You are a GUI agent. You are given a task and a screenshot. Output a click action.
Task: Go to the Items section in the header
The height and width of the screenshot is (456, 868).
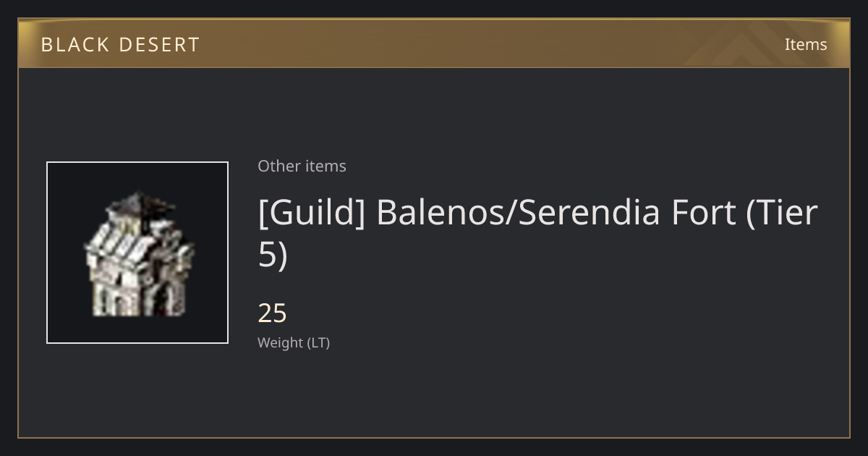click(806, 44)
